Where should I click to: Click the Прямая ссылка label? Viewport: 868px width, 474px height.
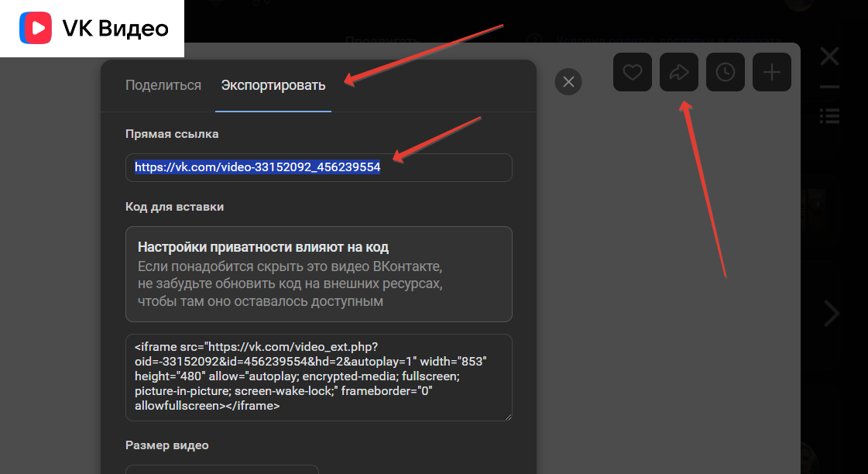click(x=172, y=134)
